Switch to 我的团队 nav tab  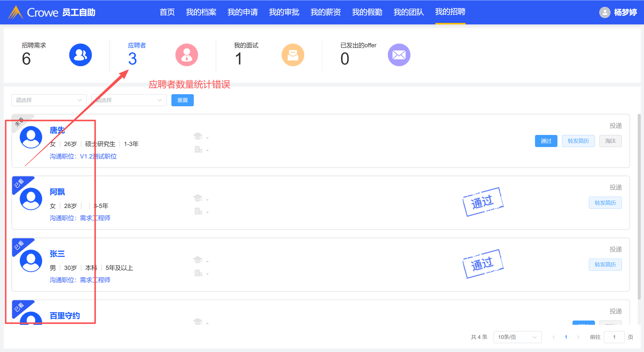coord(408,12)
